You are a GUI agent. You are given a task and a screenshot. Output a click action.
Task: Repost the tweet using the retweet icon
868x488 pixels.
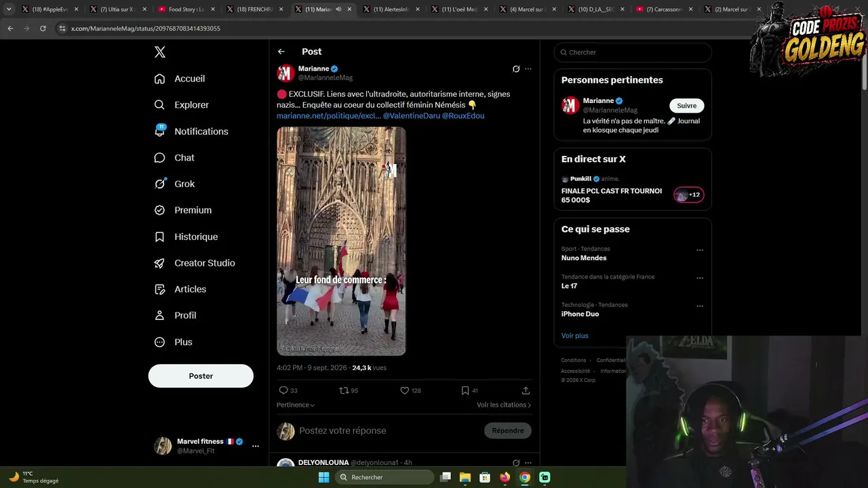(344, 390)
